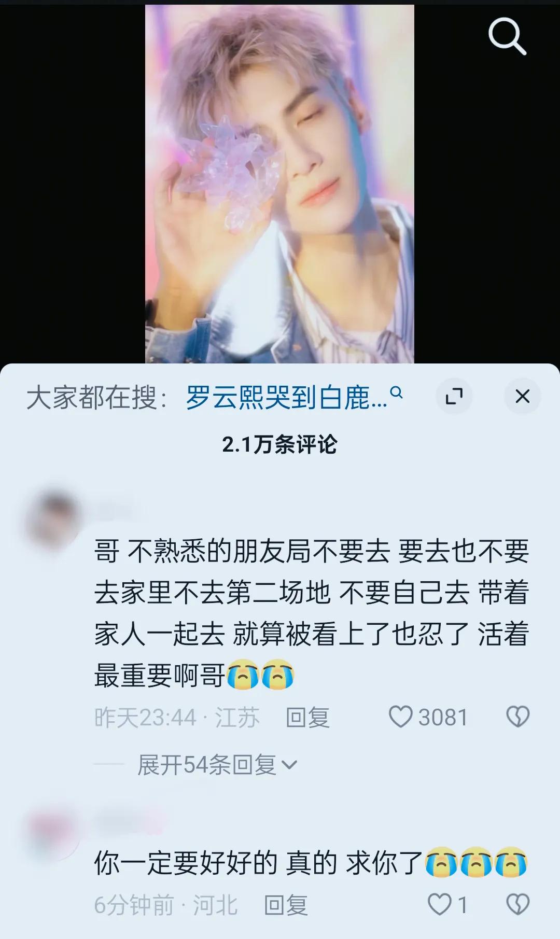Image resolution: width=560 pixels, height=939 pixels.
Task: Open first commenter's blurred avatar
Action: click(53, 520)
